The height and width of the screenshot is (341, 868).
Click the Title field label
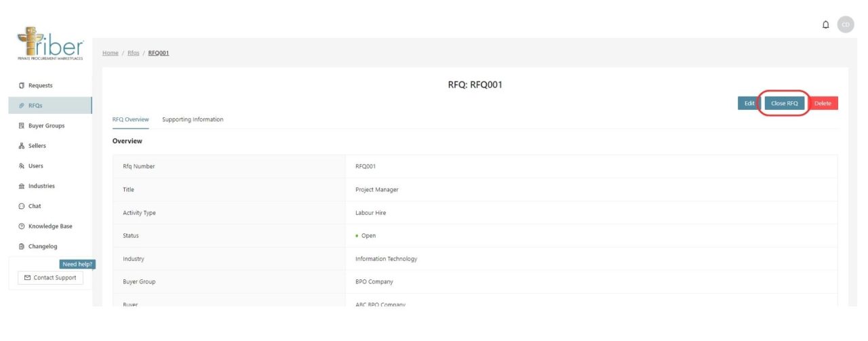coord(129,190)
